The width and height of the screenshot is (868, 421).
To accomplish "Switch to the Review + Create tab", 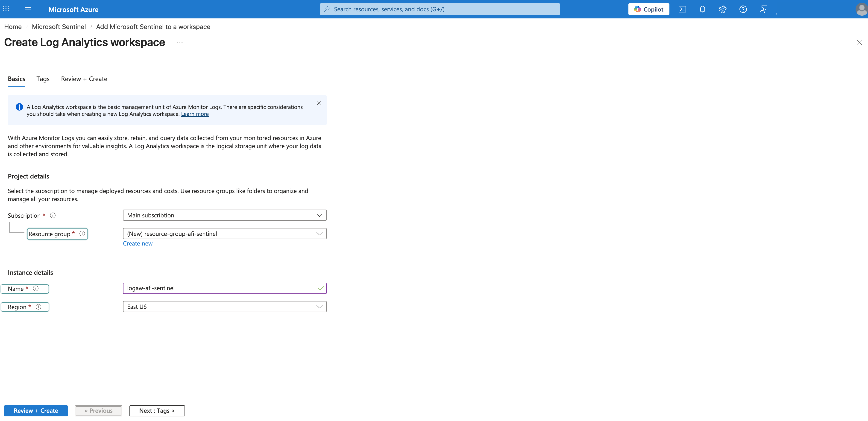I will 84,79.
